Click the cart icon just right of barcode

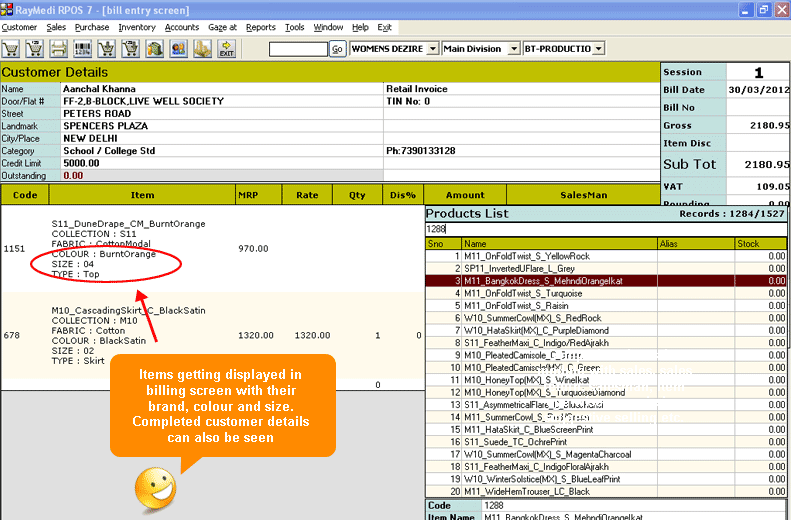pos(107,49)
